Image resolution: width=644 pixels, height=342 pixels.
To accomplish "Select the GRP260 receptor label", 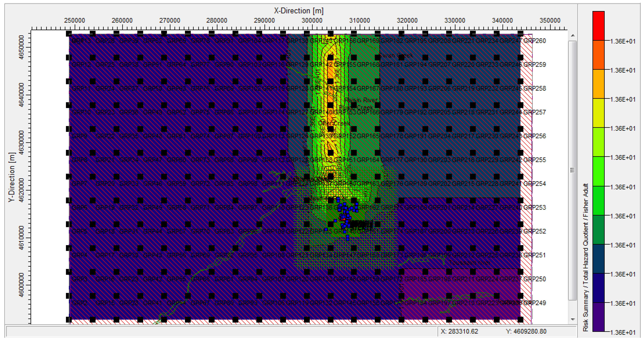I will [x=535, y=41].
